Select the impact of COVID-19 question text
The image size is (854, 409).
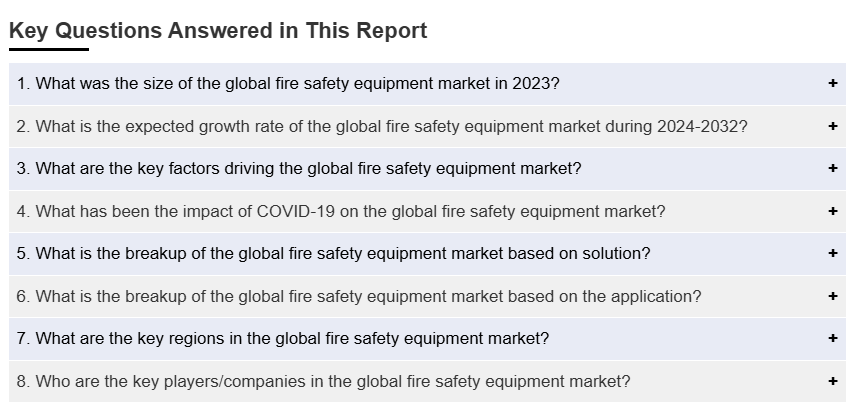[x=341, y=212]
